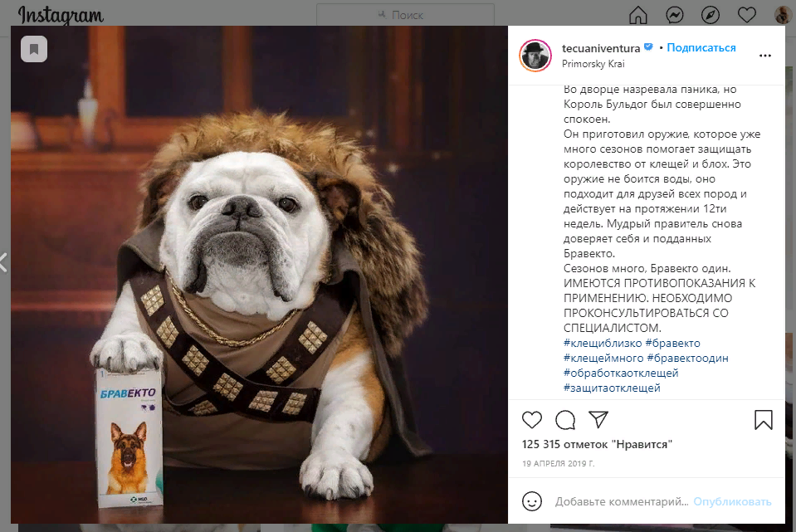Click the Подписаться follow button
Image resolution: width=796 pixels, height=532 pixels.
coord(701,47)
